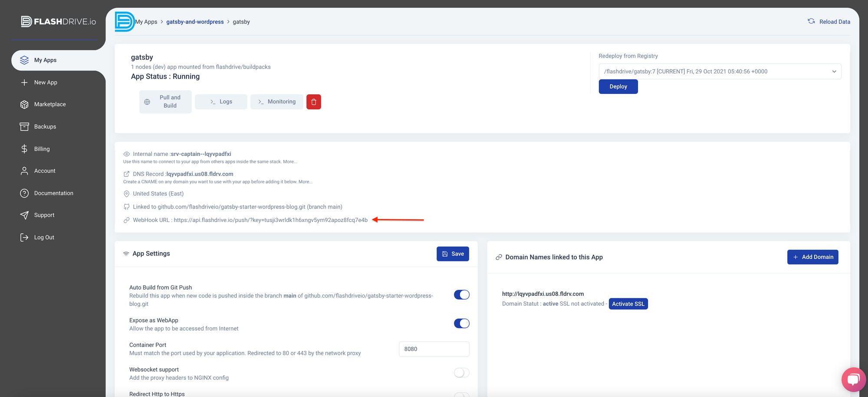Image resolution: width=868 pixels, height=397 pixels.
Task: Click internal name srv-captain--lqyvpadfxi
Action: pos(201,154)
